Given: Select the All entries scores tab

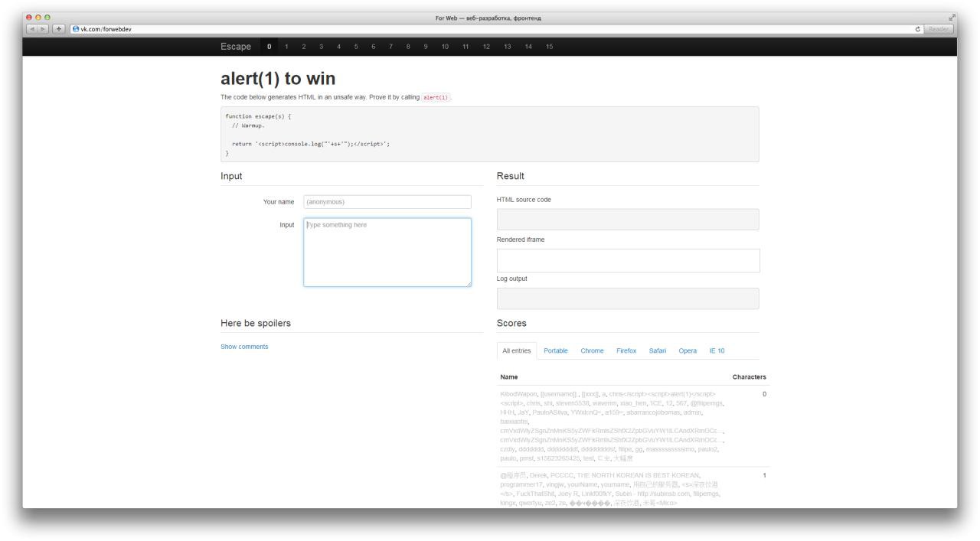Looking at the screenshot, I should pos(517,350).
